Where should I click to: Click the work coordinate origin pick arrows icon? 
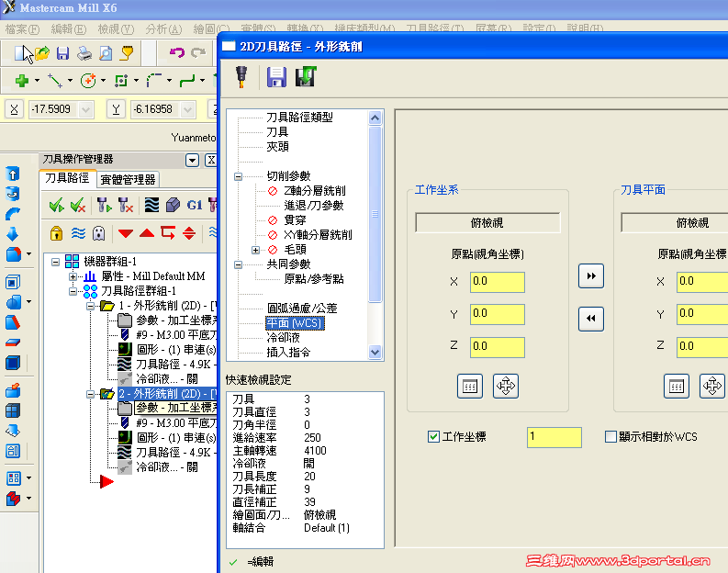(x=506, y=386)
